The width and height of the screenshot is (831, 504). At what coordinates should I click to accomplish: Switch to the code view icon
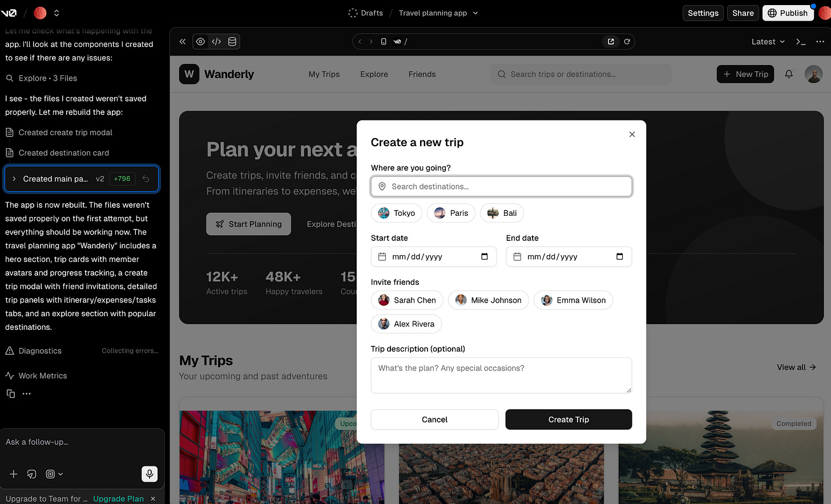[216, 42]
